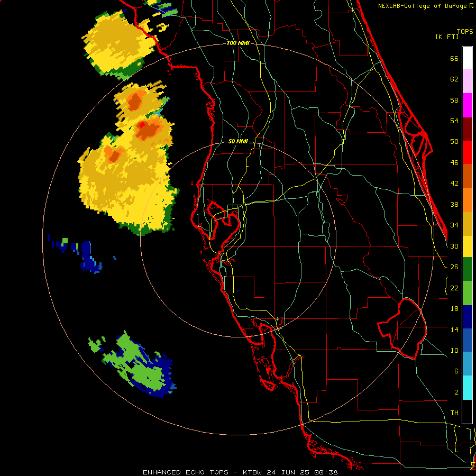Select the light orange legend swatch
476x476 pixels.
click(x=467, y=200)
